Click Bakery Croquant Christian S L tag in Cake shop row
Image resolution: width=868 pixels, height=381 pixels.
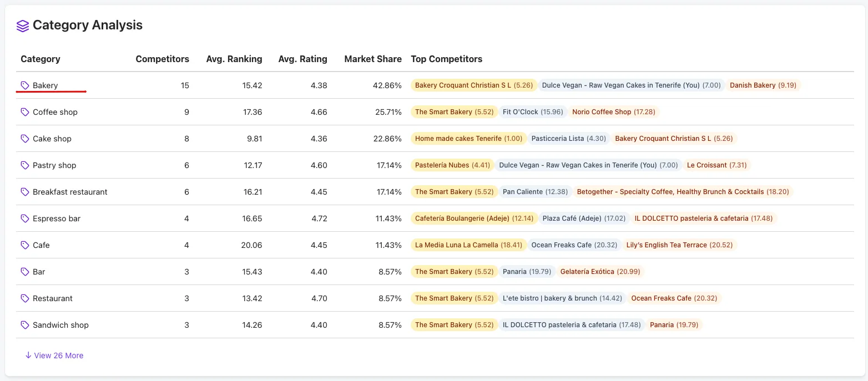coord(674,139)
